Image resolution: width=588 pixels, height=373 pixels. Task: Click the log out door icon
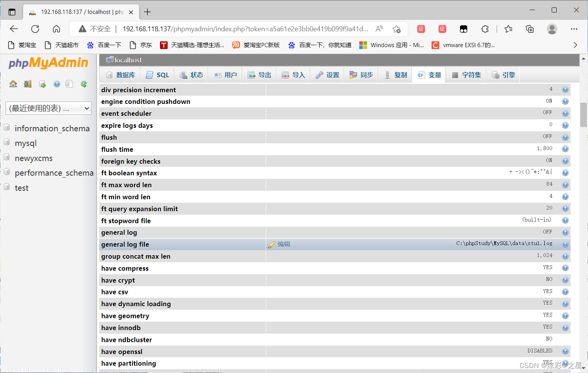click(x=27, y=84)
